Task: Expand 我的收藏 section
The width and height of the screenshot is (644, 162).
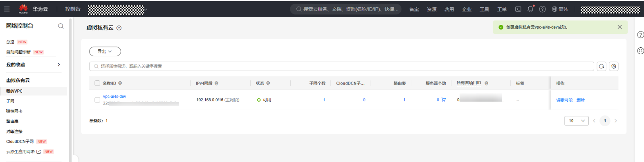Action: (34, 64)
